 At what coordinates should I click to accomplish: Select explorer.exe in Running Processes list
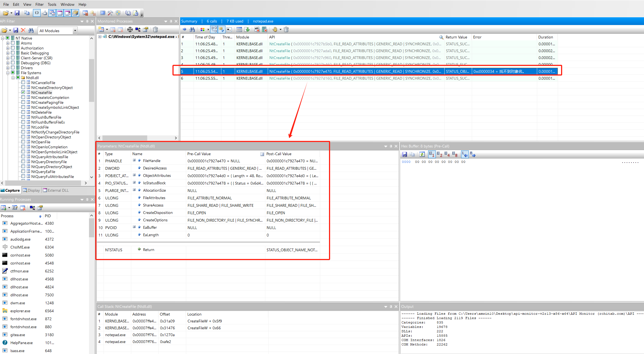(x=20, y=311)
